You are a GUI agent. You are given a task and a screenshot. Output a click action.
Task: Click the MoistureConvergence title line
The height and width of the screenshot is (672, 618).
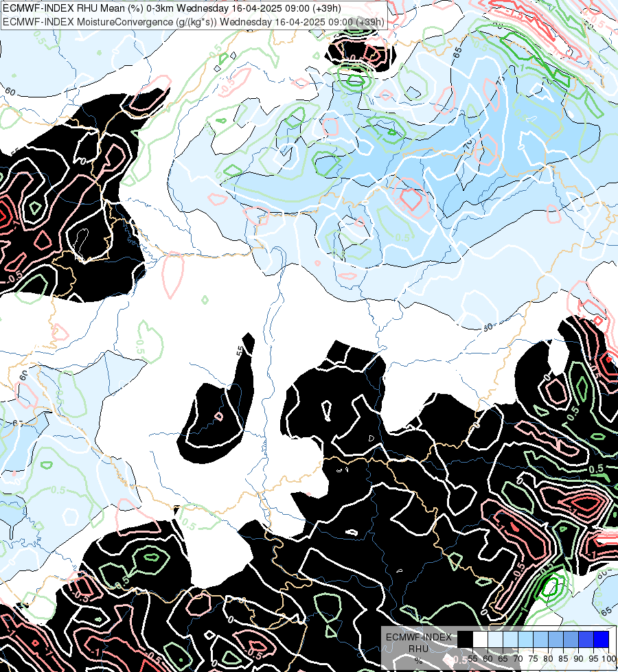[194, 22]
